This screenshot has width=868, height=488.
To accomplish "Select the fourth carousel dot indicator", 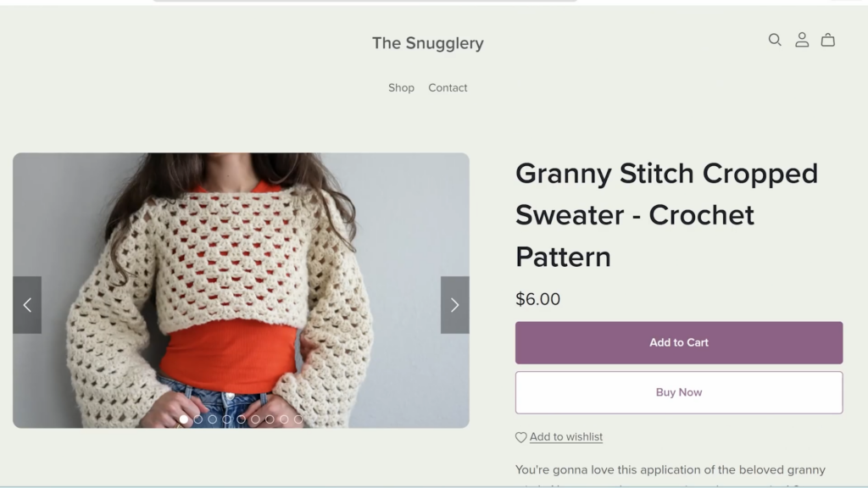I will click(227, 419).
